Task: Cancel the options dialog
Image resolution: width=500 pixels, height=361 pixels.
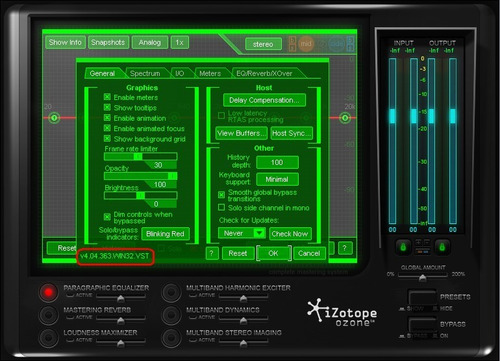Action: [x=309, y=253]
